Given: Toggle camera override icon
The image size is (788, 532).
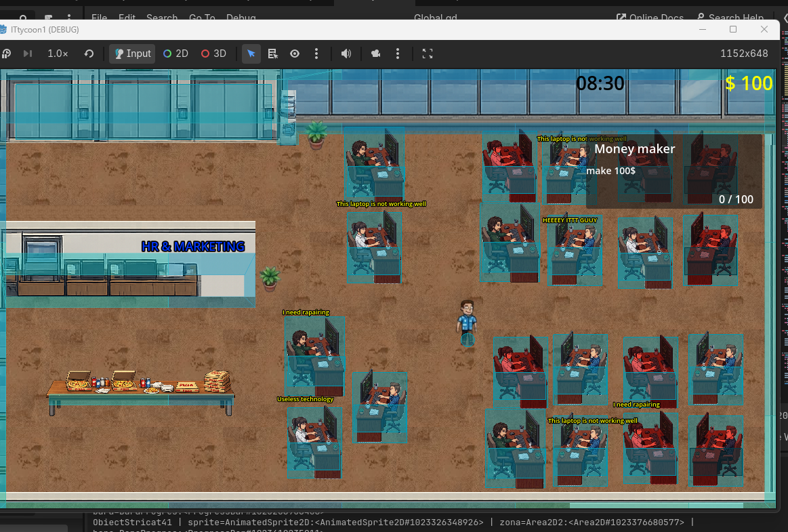Looking at the screenshot, I should tap(376, 54).
